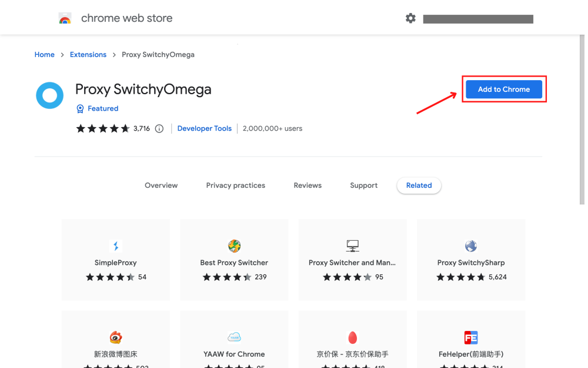Open the SimpleProxy extension icon
588x368 pixels.
[115, 246]
